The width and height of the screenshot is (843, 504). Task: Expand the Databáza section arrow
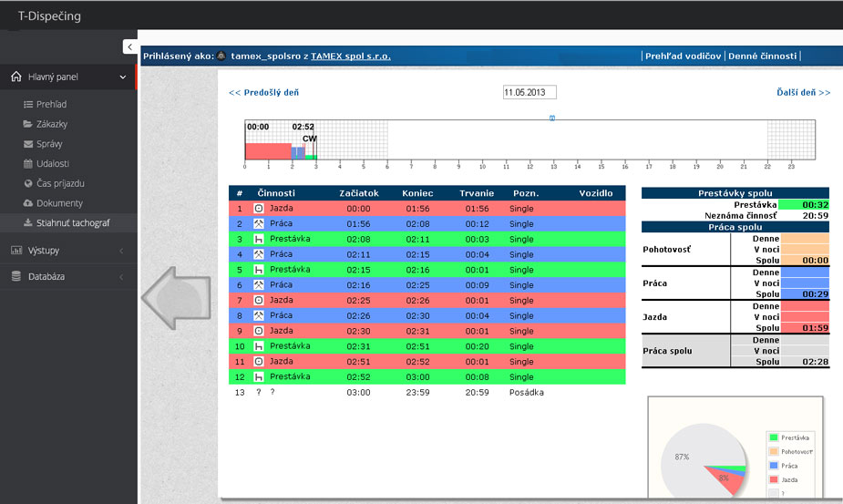pyautogui.click(x=121, y=276)
